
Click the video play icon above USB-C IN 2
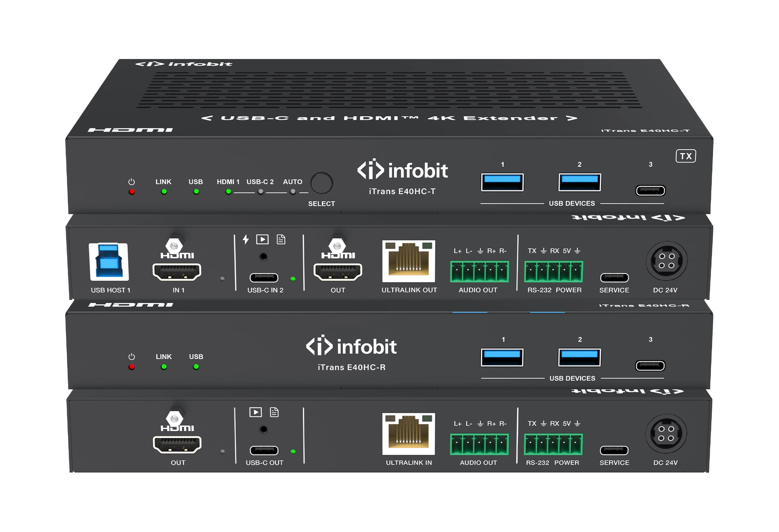tap(262, 239)
